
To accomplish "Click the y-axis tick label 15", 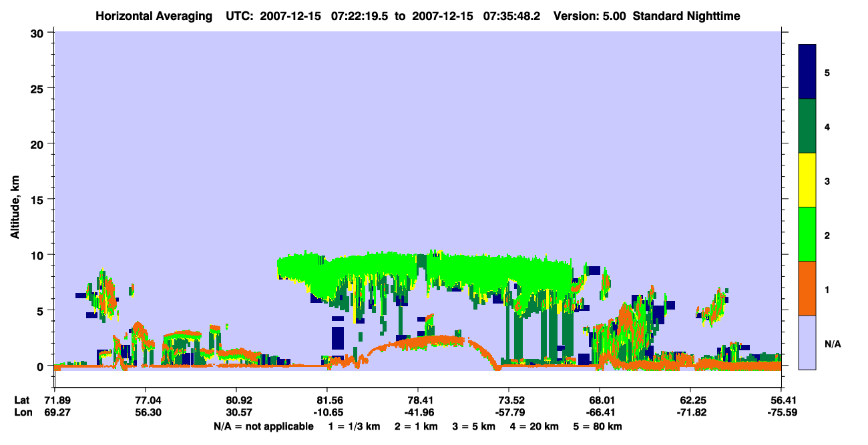I will click(39, 199).
